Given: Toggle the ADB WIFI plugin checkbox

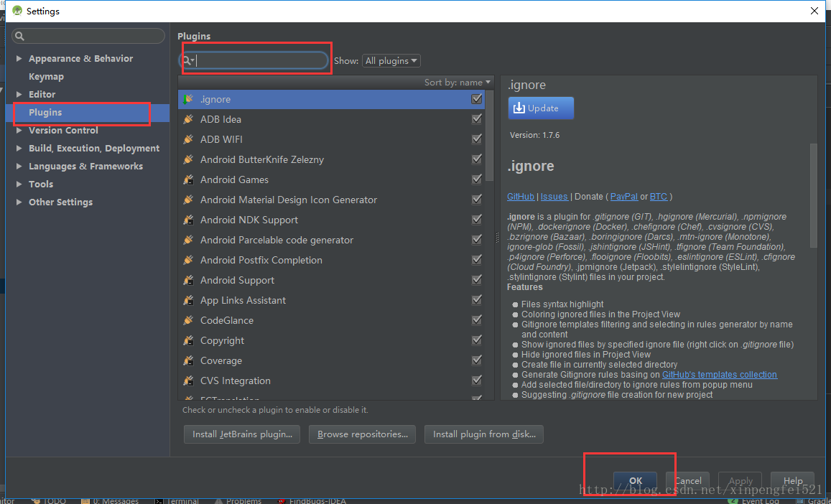Looking at the screenshot, I should point(476,139).
